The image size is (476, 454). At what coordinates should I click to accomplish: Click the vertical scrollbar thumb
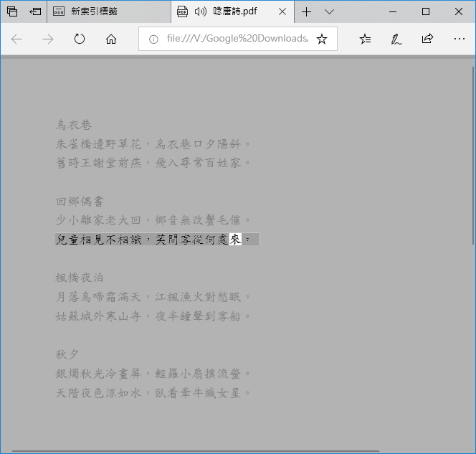click(473, 155)
